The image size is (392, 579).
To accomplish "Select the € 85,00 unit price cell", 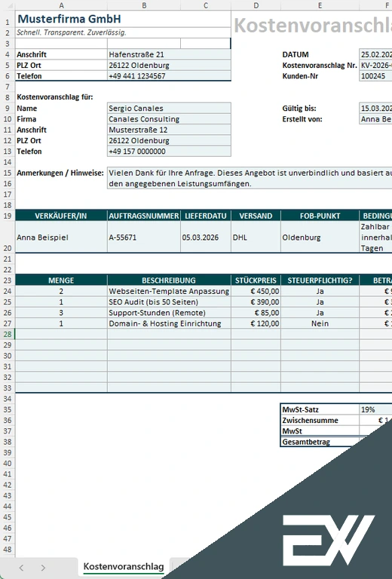I will click(x=256, y=313).
